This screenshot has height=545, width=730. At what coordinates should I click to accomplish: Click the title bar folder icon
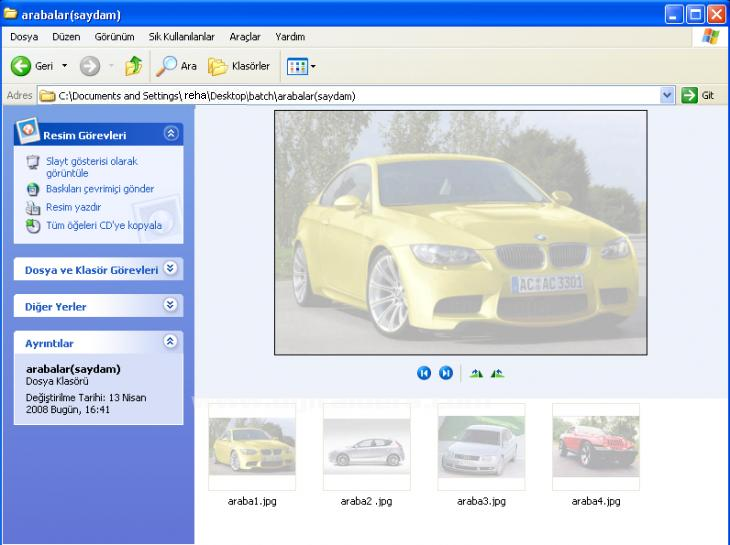(x=10, y=13)
